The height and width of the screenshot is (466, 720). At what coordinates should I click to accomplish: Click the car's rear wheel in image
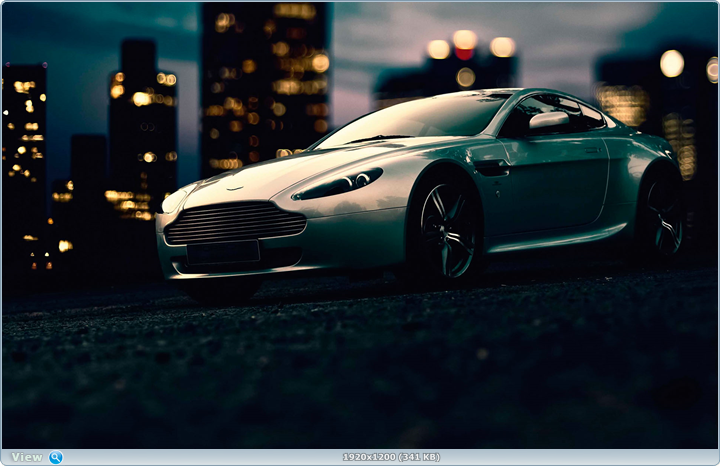pos(662,216)
